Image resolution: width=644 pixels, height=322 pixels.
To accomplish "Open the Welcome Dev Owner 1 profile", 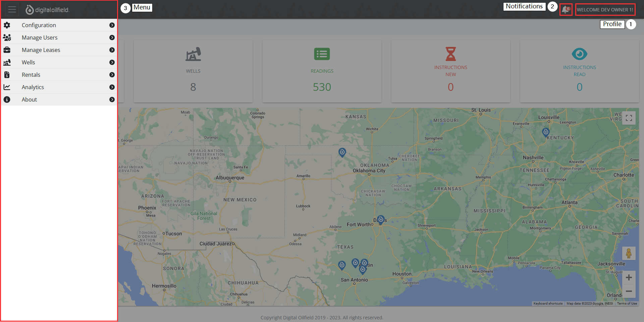I will (605, 10).
